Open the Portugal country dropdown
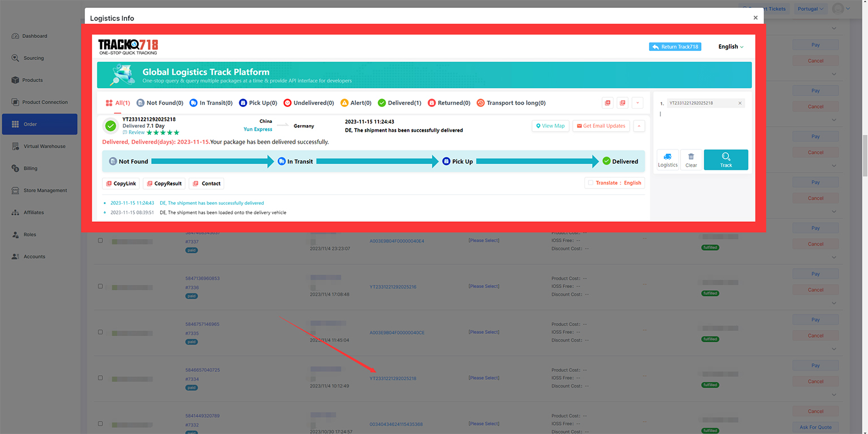868x434 pixels. click(x=811, y=8)
